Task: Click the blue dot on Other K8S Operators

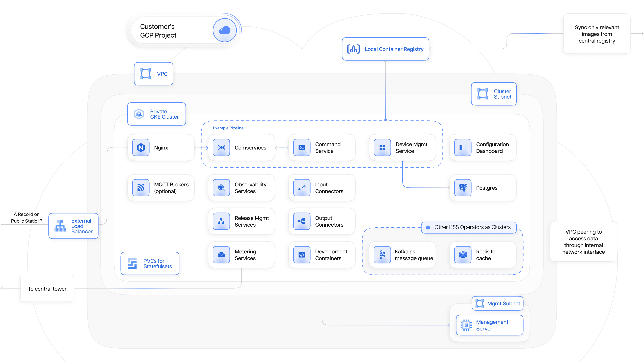Action: pos(428,227)
